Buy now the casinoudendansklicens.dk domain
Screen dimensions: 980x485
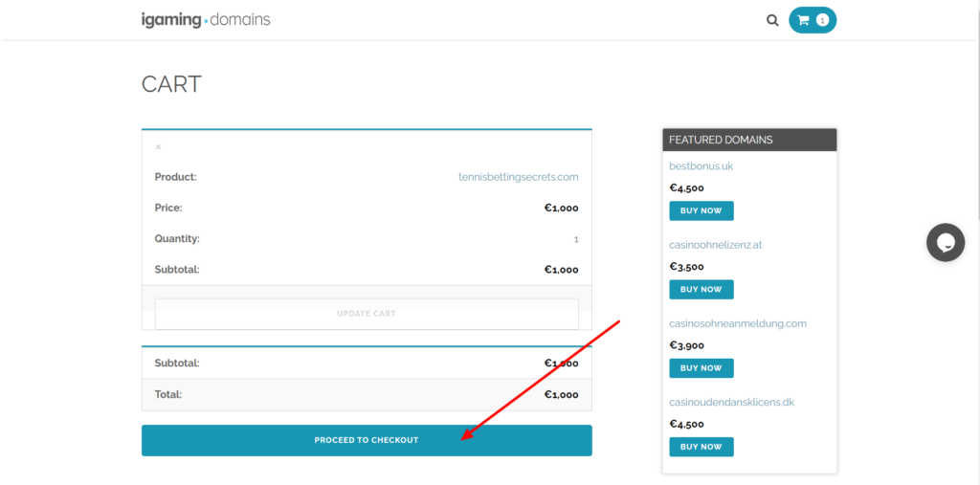(701, 446)
